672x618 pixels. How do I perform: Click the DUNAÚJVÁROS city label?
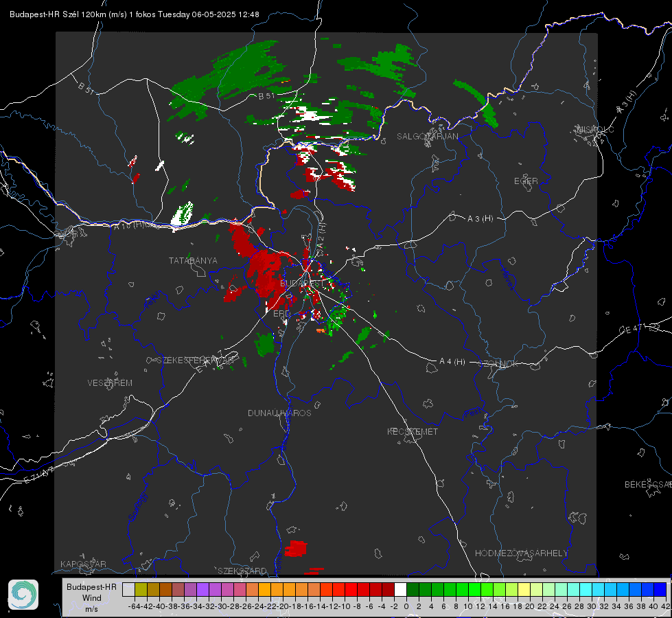tap(279, 413)
